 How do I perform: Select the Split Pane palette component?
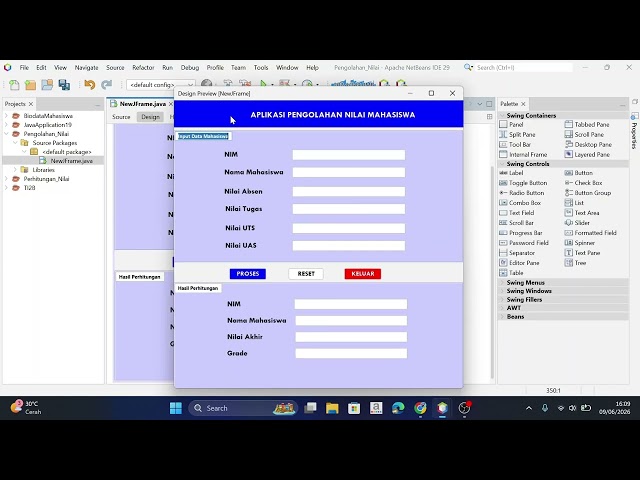tap(518, 134)
